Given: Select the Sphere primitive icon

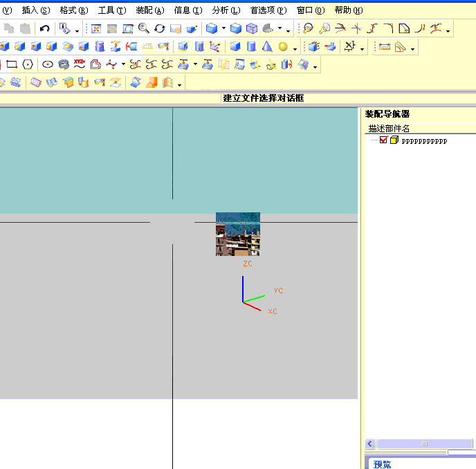Looking at the screenshot, I should tap(283, 46).
